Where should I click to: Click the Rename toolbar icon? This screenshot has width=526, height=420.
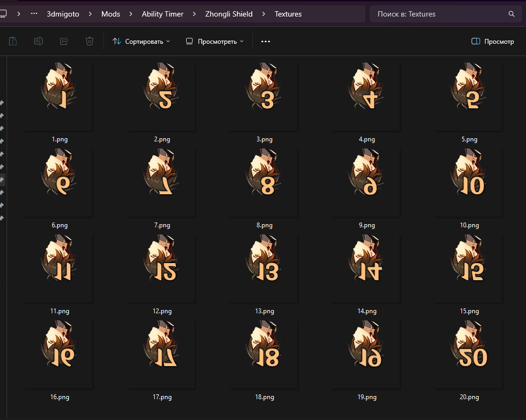pyautogui.click(x=38, y=41)
